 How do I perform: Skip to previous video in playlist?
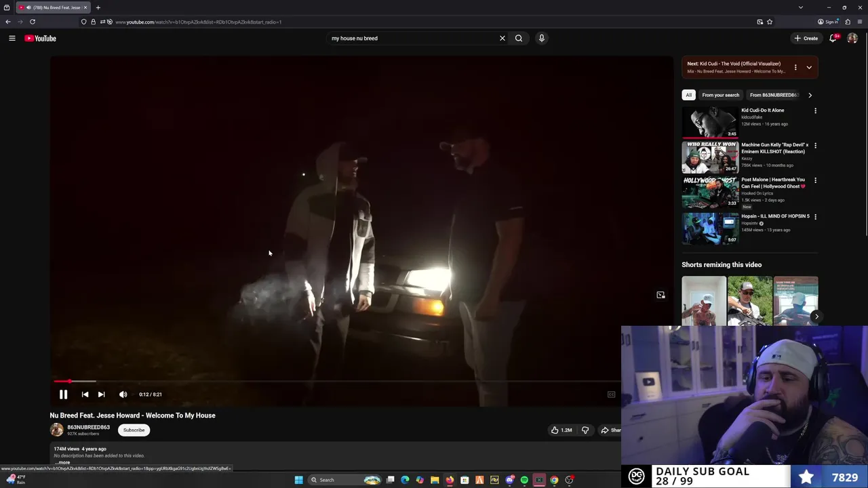(85, 394)
